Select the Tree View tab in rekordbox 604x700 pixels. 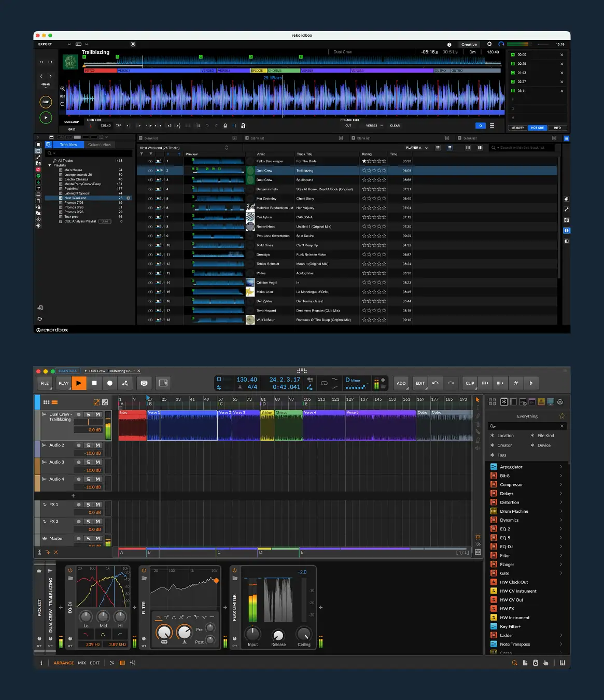68,145
